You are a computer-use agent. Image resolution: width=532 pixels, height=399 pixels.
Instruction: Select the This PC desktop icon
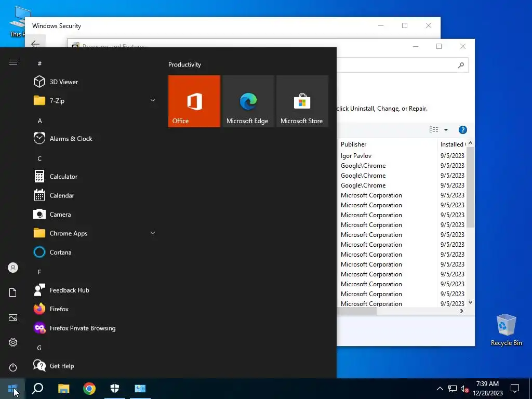[17, 22]
